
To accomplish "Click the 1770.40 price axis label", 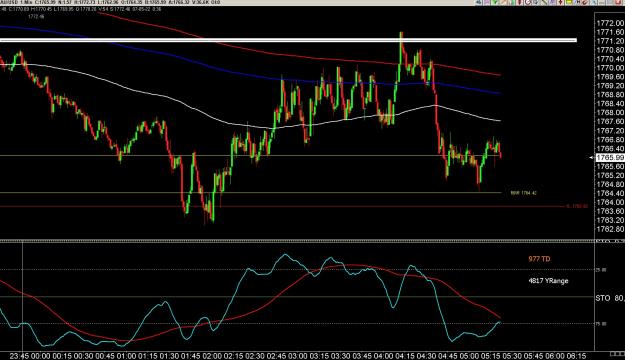I will (609, 59).
